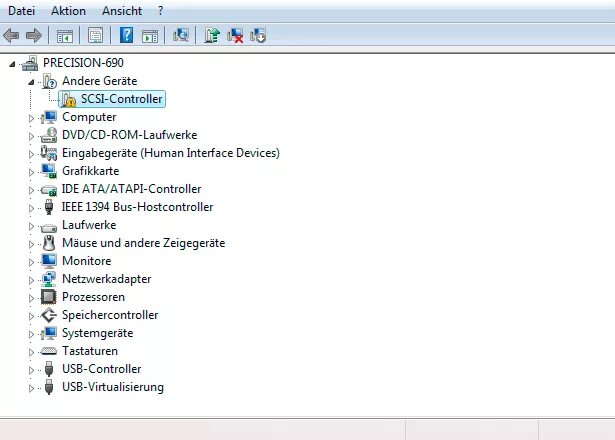615x440 pixels.
Task: Select the Tastaturen label
Action: pos(90,351)
